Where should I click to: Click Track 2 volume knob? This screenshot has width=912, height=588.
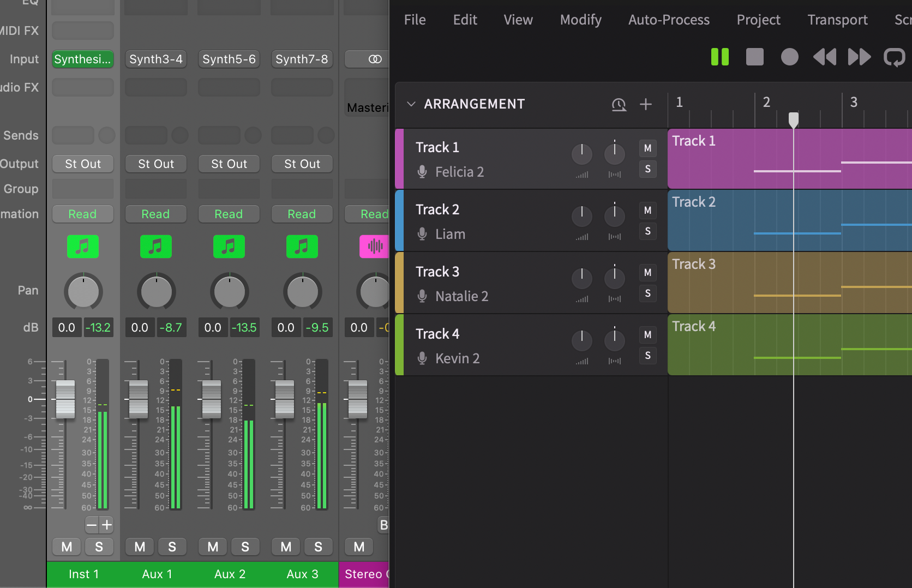click(x=582, y=216)
